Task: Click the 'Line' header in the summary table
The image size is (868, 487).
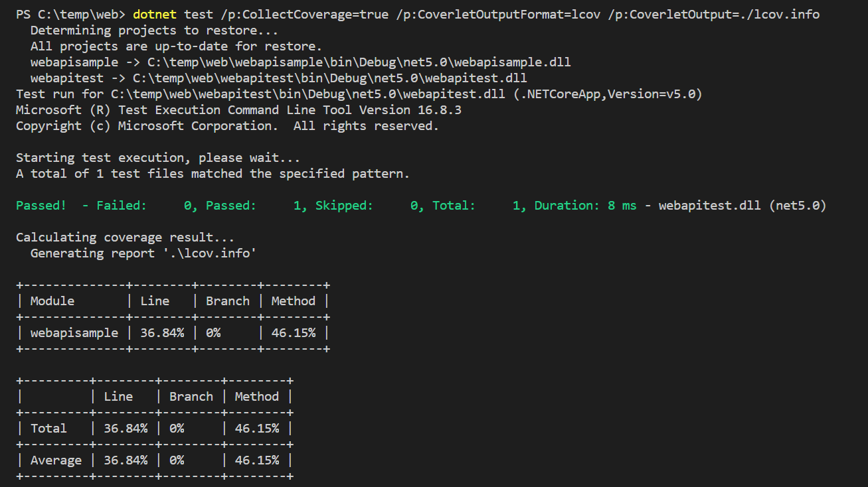Action: 118,397
